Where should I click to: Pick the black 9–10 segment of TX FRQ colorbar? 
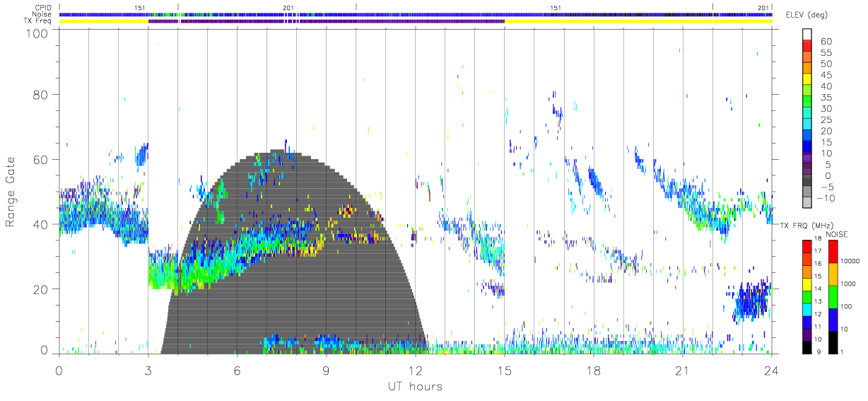(x=808, y=347)
